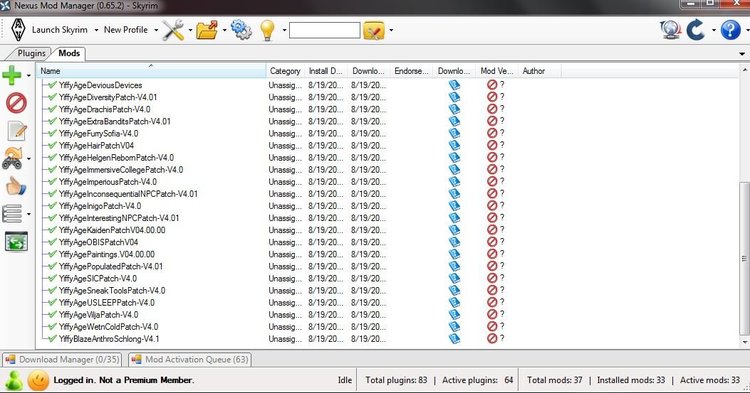Click the red deactivate mod icon
The image size is (750, 393).
coord(16,103)
